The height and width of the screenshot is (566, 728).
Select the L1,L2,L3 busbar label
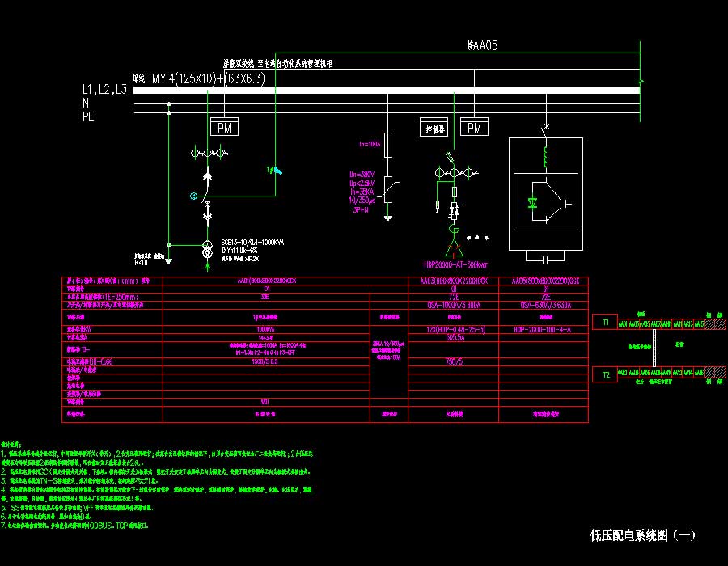click(x=104, y=89)
